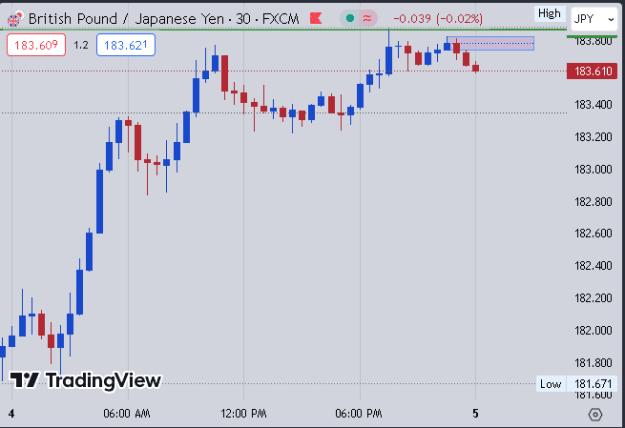Screen dimensions: 625x428
Task: Click the green market open status dot
Action: tap(350, 18)
